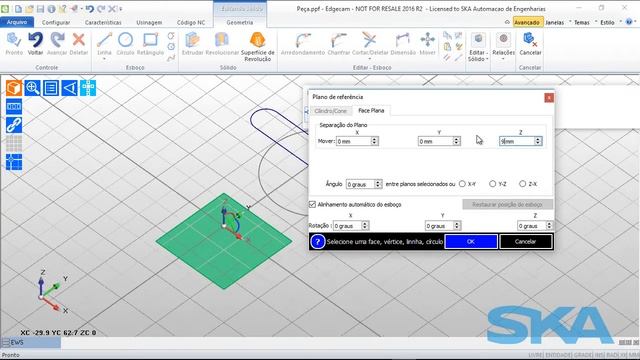This screenshot has height=360, width=640.
Task: Click the new document quick-access icon
Action: tap(19, 9)
